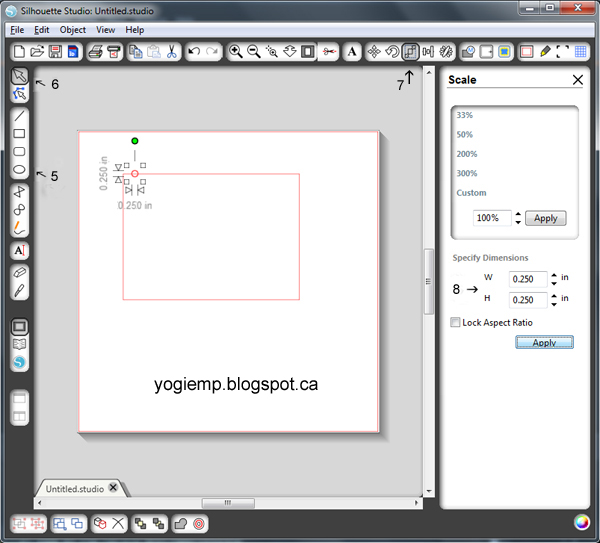Enable Lock Aspect Ratio checkbox
Viewport: 600px width, 543px height.
456,323
